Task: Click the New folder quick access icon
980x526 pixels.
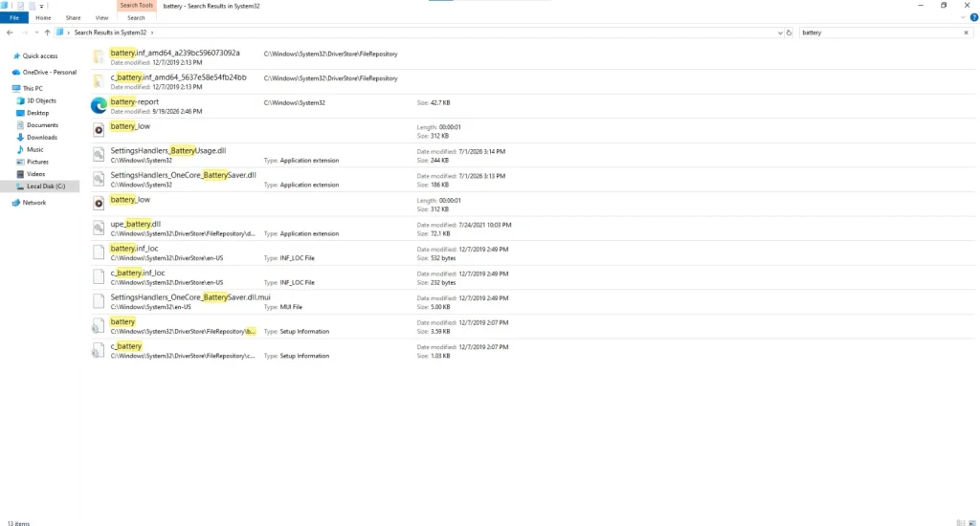Action: pos(32,6)
